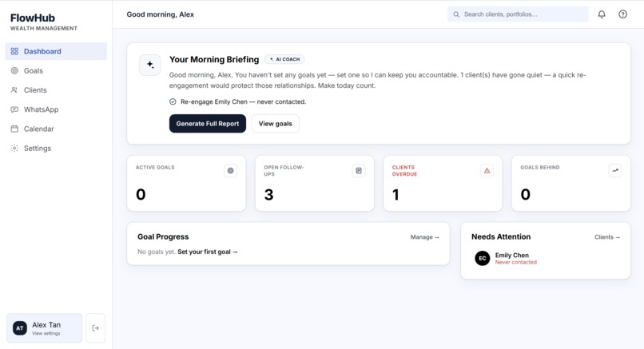
Task: Click the WhatsApp chat icon in sidebar
Action: [x=14, y=109]
